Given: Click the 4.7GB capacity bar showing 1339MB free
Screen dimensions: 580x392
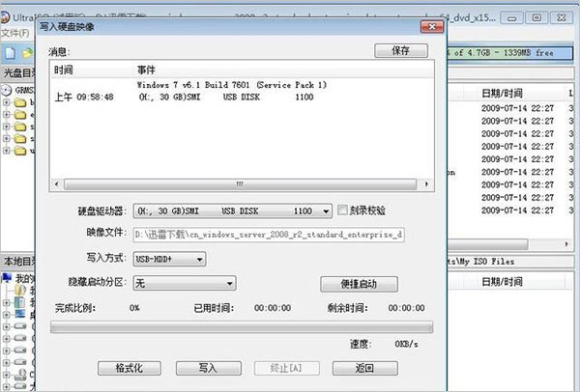Looking at the screenshot, I should (x=509, y=53).
